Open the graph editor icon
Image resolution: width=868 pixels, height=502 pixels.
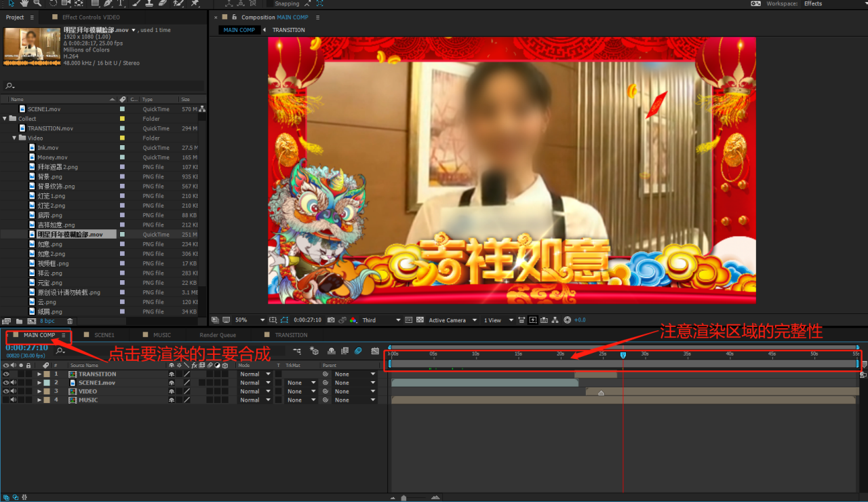pyautogui.click(x=375, y=351)
